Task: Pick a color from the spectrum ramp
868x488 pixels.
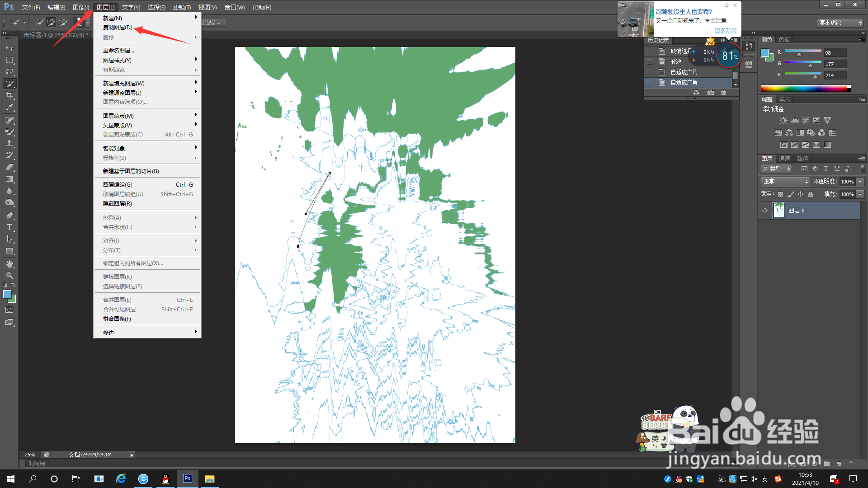Action: pos(806,89)
